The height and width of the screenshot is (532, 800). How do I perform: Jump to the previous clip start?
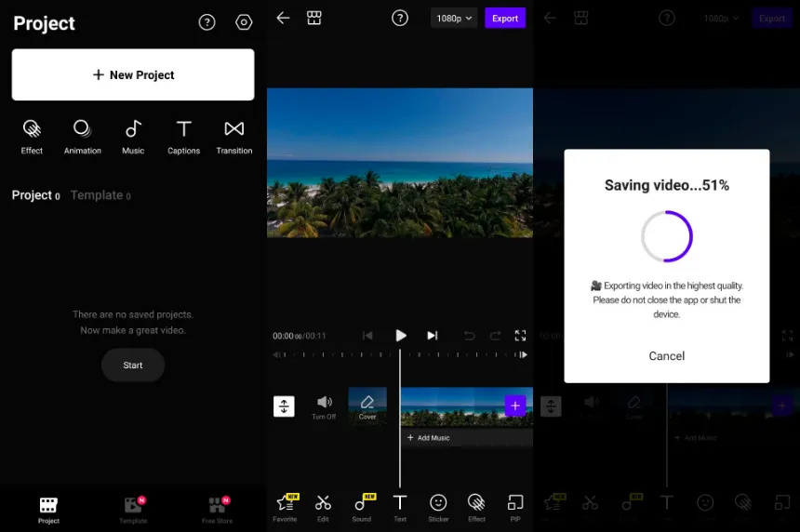click(x=367, y=336)
